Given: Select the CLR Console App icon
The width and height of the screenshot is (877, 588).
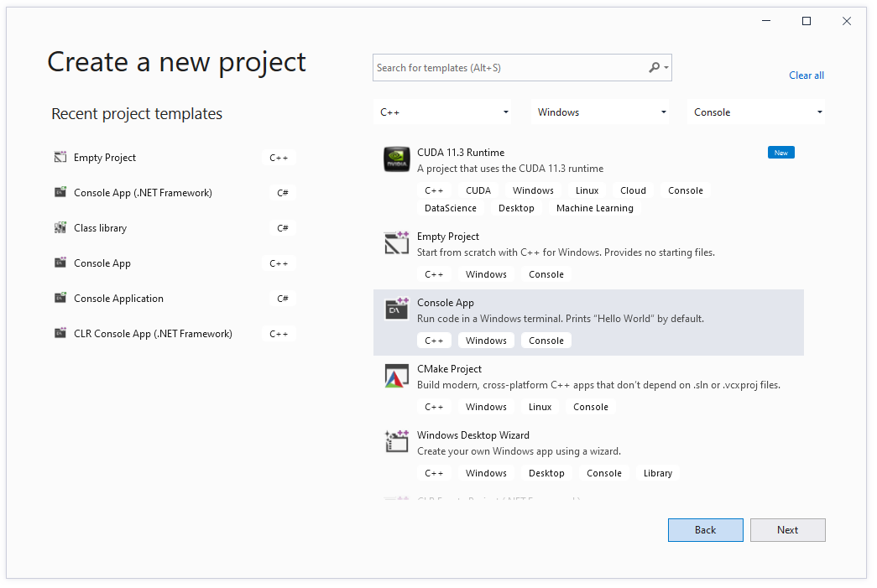Looking at the screenshot, I should coord(60,333).
